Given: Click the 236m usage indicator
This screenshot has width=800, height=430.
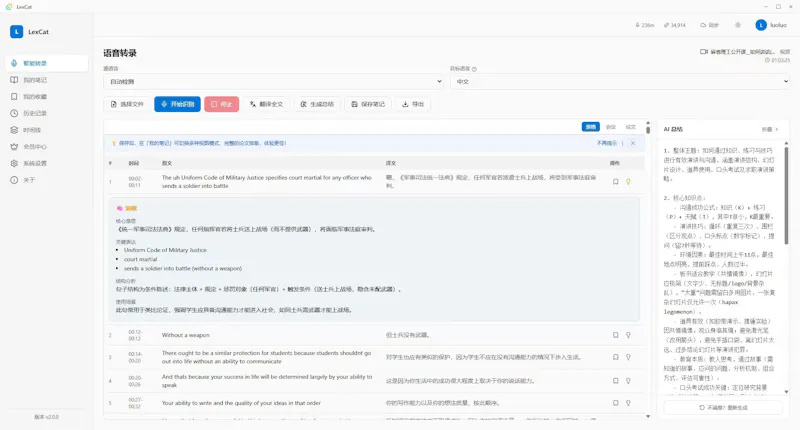Looking at the screenshot, I should pyautogui.click(x=644, y=25).
